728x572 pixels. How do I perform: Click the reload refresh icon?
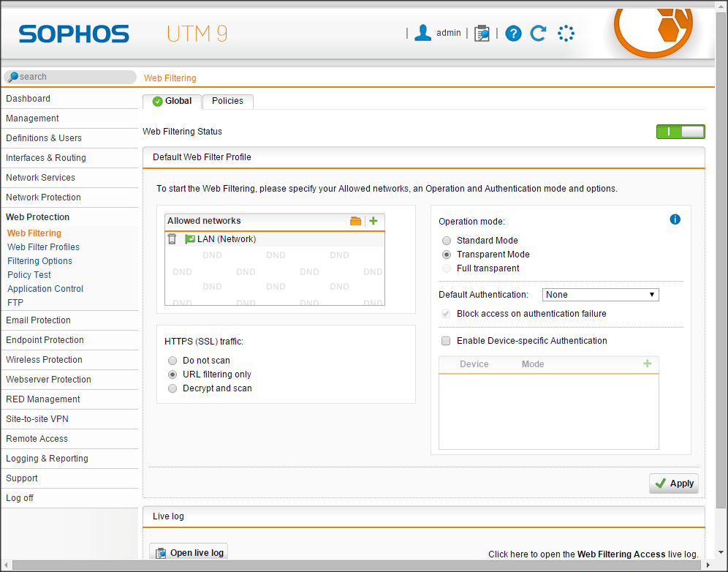pos(538,33)
